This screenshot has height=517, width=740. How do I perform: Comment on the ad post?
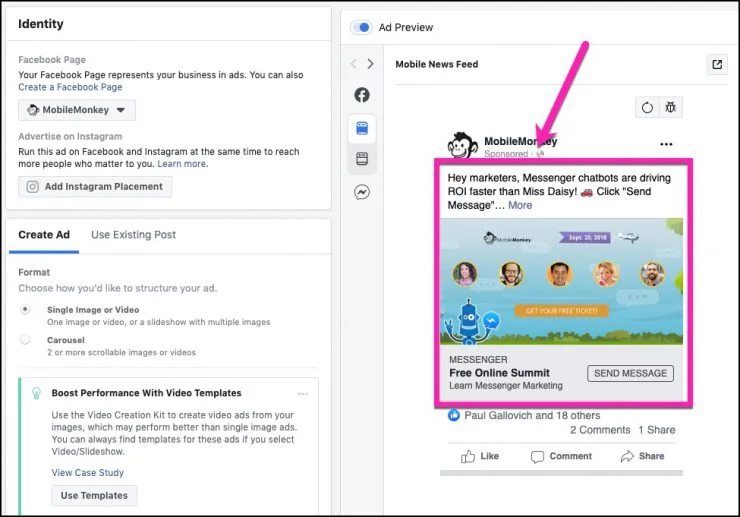click(561, 457)
